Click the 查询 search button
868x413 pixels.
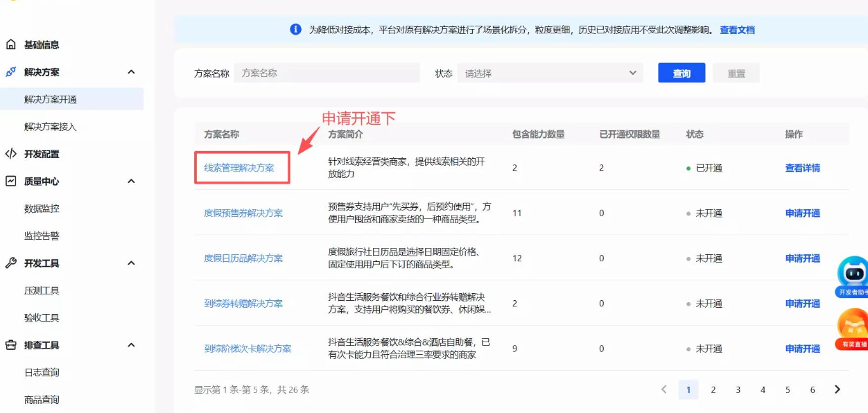(x=682, y=73)
